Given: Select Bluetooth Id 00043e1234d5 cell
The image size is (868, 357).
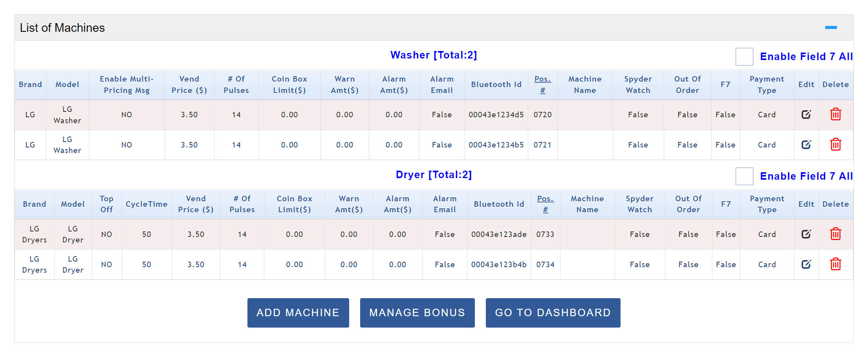Looking at the screenshot, I should pos(496,115).
